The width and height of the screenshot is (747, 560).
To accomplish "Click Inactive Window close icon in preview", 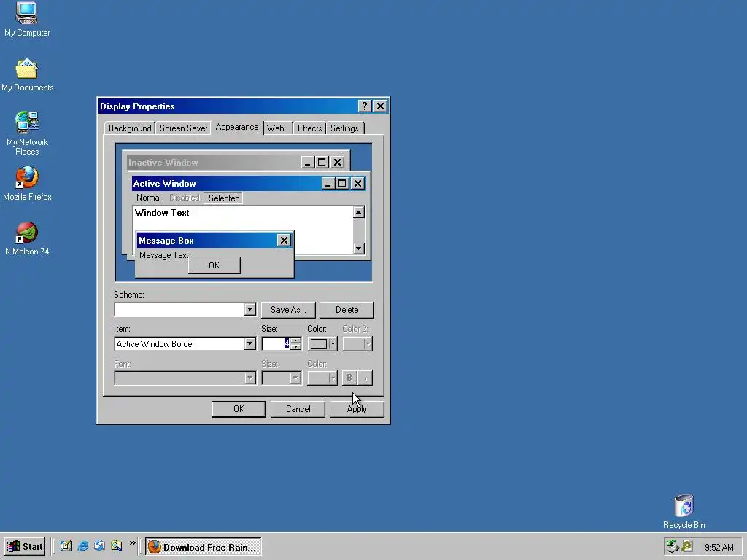I will click(337, 163).
